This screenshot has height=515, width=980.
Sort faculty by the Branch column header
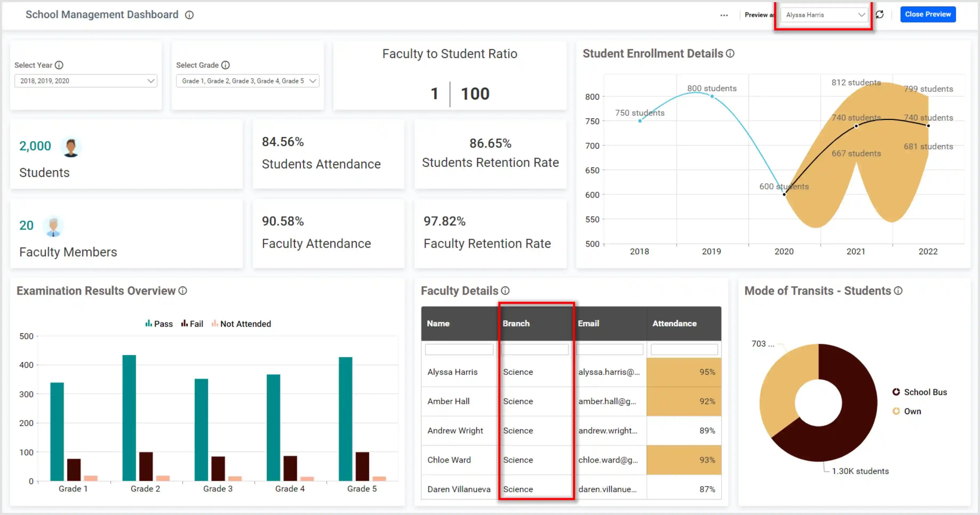click(x=516, y=324)
